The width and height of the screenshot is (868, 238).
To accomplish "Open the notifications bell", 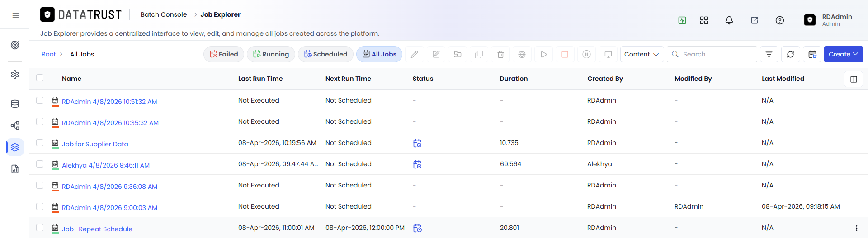I will [x=729, y=20].
